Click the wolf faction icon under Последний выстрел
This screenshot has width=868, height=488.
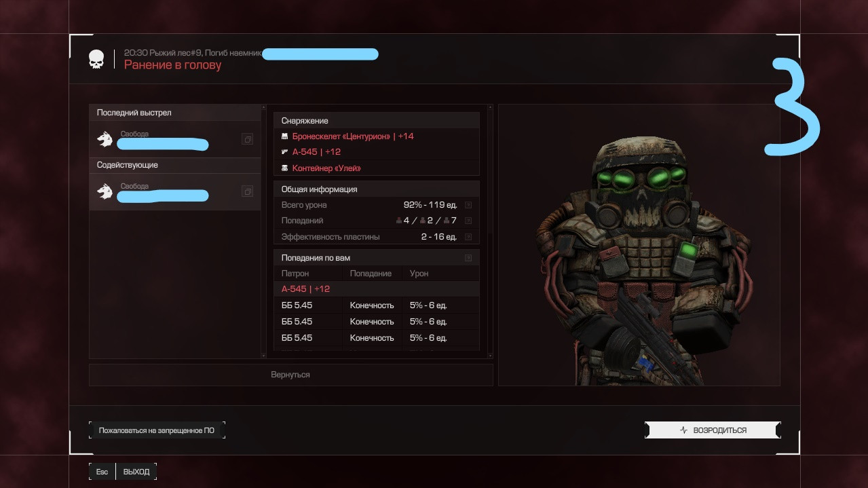pos(105,139)
